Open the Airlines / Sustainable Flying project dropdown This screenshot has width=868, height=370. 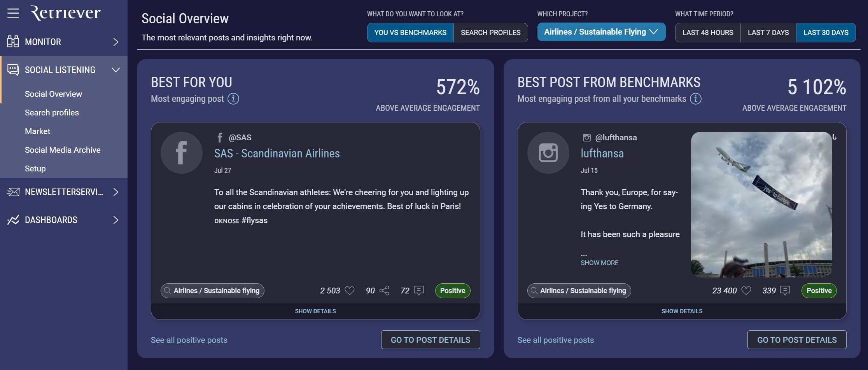[x=601, y=32]
